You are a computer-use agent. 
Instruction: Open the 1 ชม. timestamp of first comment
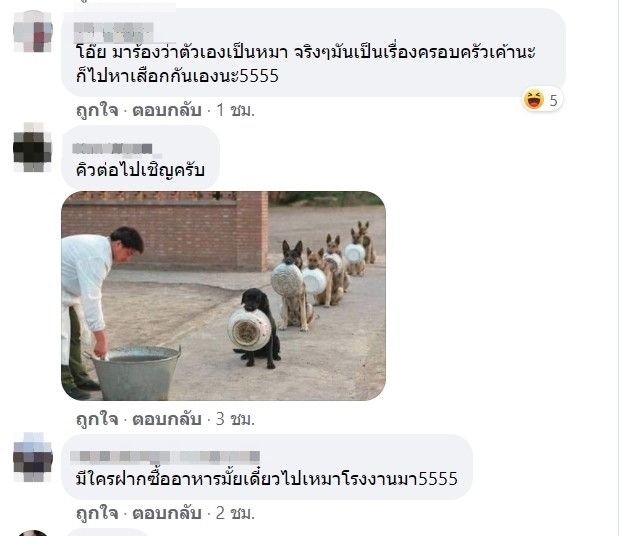(236, 111)
